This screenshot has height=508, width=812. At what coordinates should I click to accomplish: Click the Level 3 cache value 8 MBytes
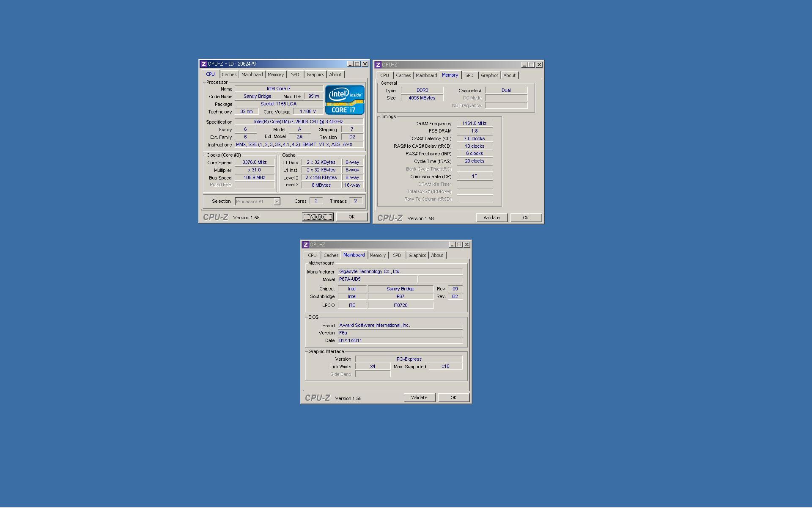pyautogui.click(x=321, y=185)
